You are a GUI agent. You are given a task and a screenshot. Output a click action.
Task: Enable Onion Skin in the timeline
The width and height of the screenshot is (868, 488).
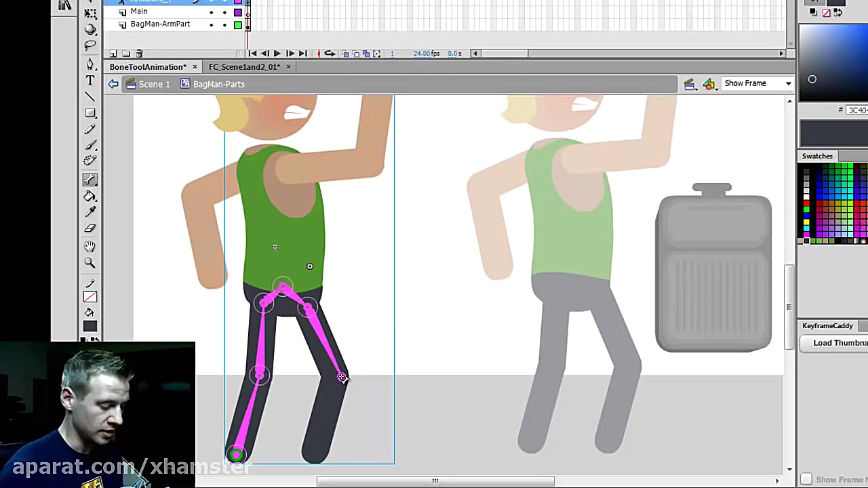pos(345,54)
